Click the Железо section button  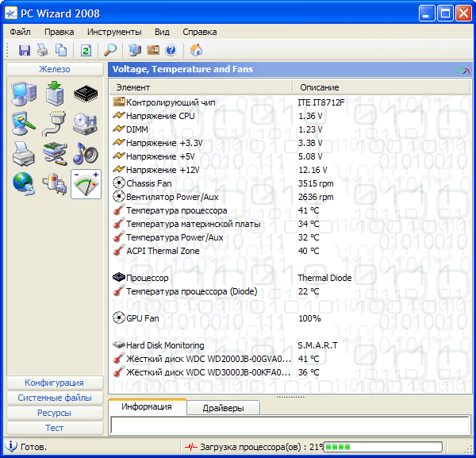click(x=55, y=69)
